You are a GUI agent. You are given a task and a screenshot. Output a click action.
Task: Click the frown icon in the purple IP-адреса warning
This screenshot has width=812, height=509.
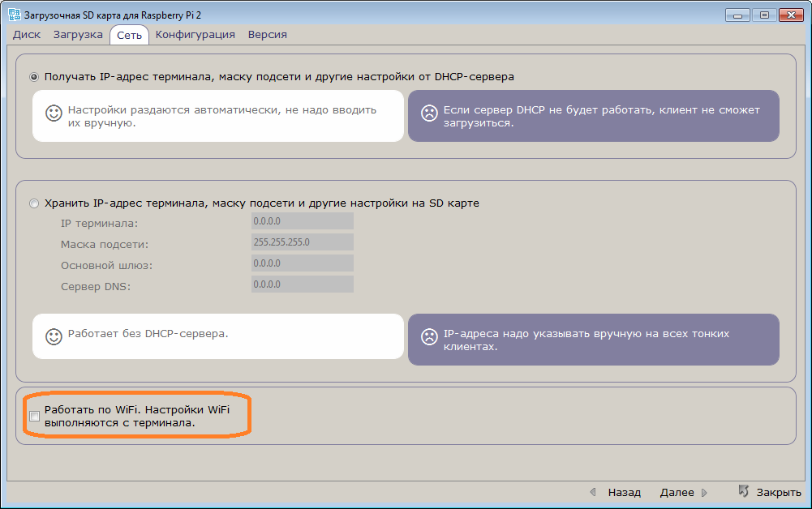429,335
